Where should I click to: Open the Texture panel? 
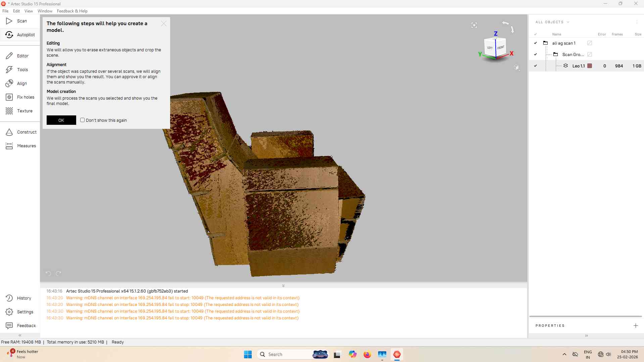[20, 111]
